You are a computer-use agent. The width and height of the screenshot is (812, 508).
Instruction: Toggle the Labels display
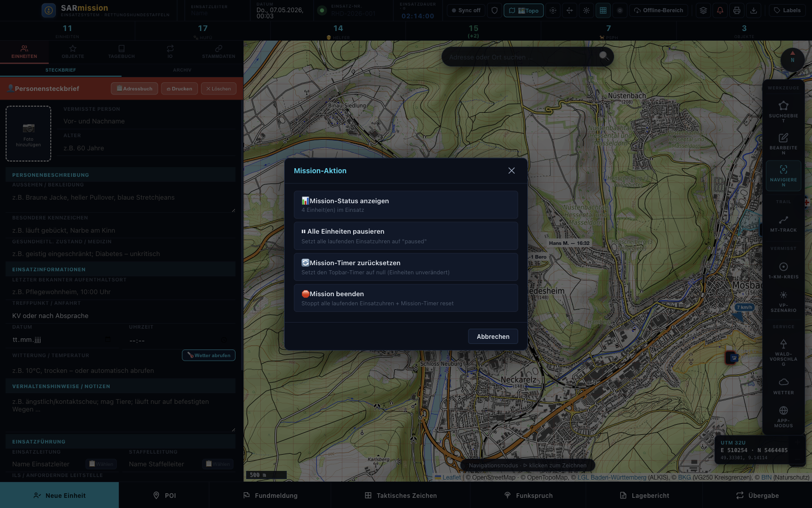click(787, 10)
